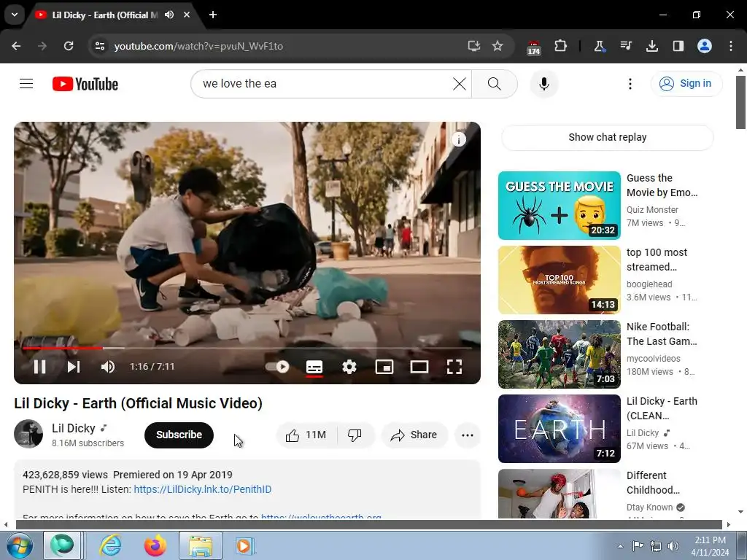The image size is (747, 560).
Task: Open the Lil Dicky channel avatar
Action: coord(28,434)
